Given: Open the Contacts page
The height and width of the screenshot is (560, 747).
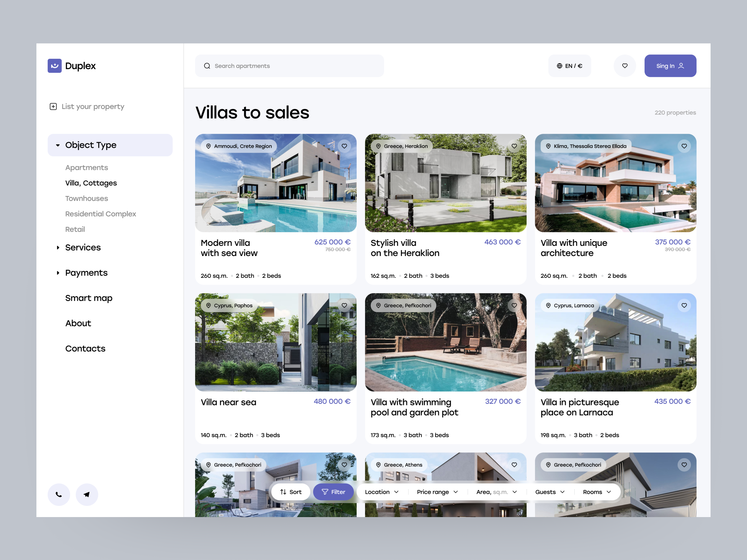Looking at the screenshot, I should 85,349.
